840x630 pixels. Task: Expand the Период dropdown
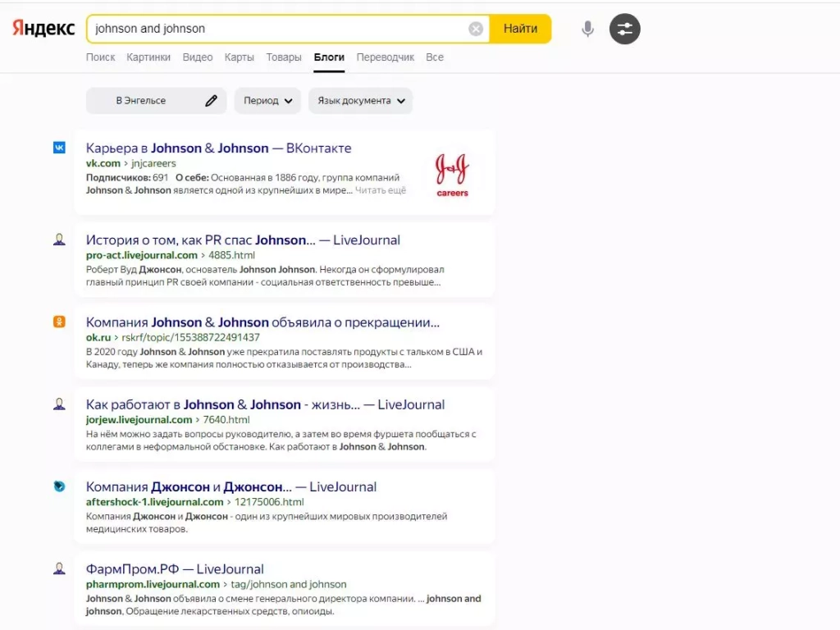tap(268, 101)
